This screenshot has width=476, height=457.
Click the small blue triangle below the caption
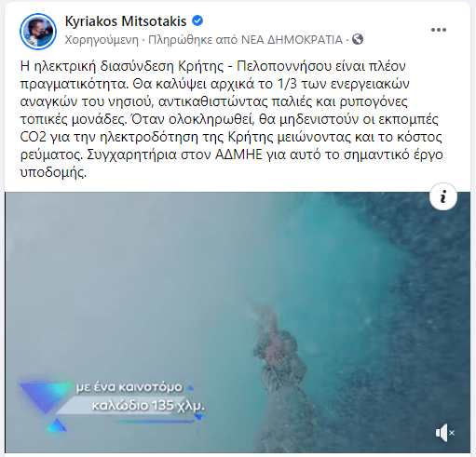pos(57,425)
